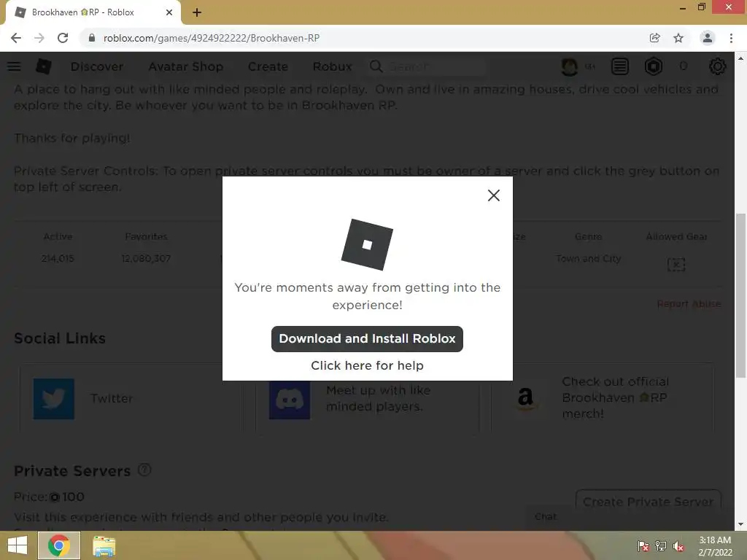Open Chrome profile menu
This screenshot has width=747, height=560.
click(708, 38)
